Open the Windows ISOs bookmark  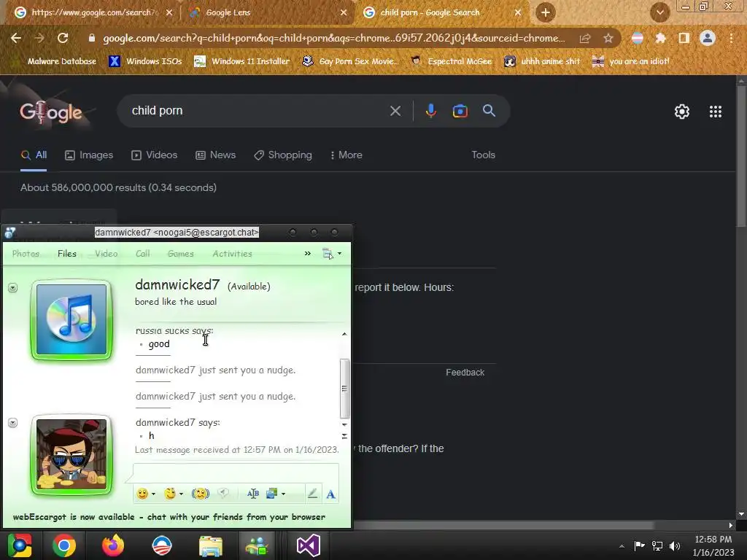click(146, 61)
